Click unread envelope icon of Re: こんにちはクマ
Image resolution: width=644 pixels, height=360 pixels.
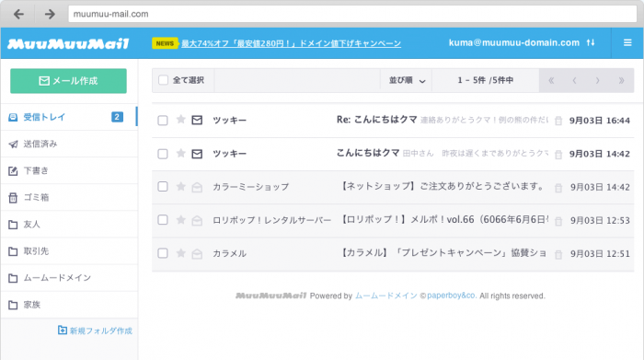[x=197, y=120]
